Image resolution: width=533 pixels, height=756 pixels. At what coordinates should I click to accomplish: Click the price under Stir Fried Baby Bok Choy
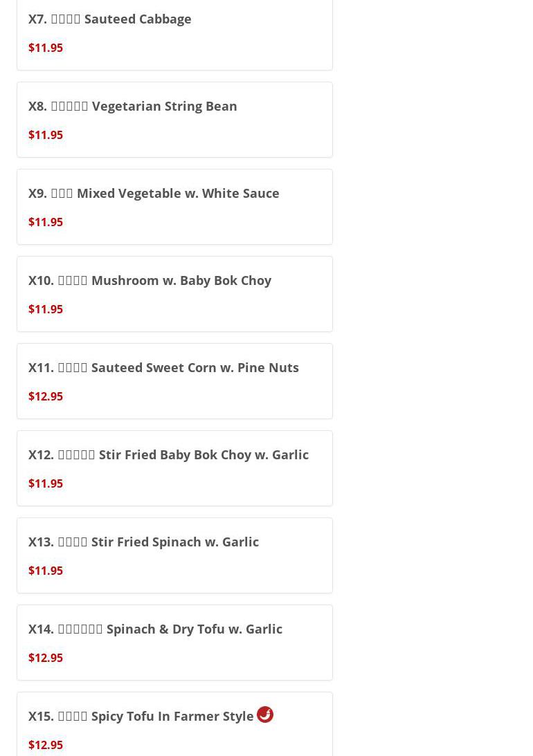tap(46, 483)
